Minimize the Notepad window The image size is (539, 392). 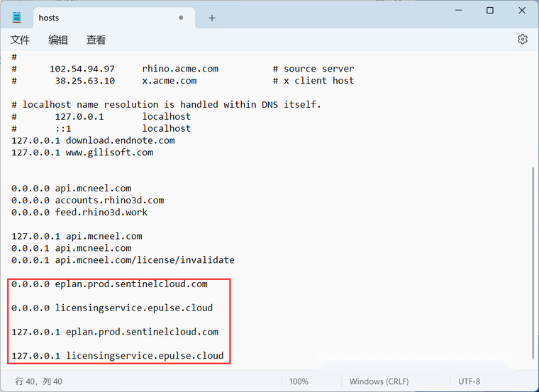click(x=458, y=11)
